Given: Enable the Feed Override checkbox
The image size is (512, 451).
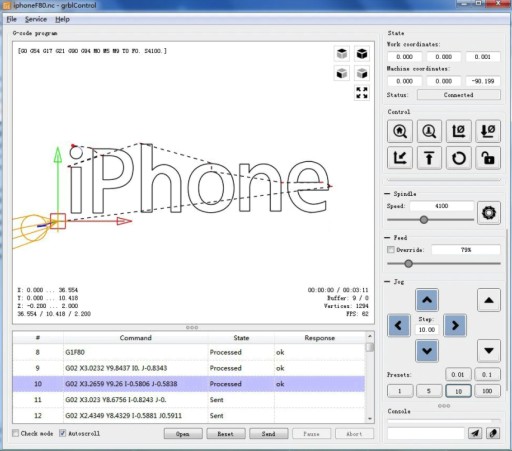Looking at the screenshot, I should click(x=391, y=249).
